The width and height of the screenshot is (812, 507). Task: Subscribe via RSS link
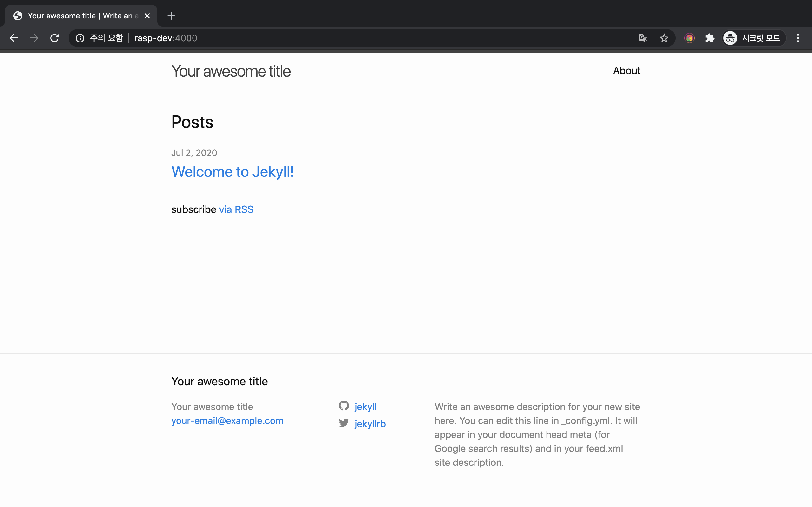click(236, 209)
